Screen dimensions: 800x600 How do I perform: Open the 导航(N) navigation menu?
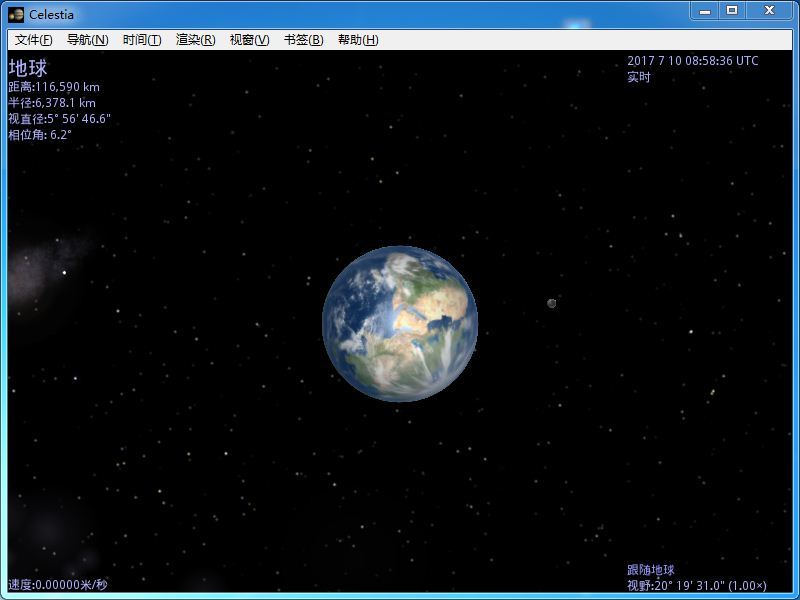coord(87,40)
